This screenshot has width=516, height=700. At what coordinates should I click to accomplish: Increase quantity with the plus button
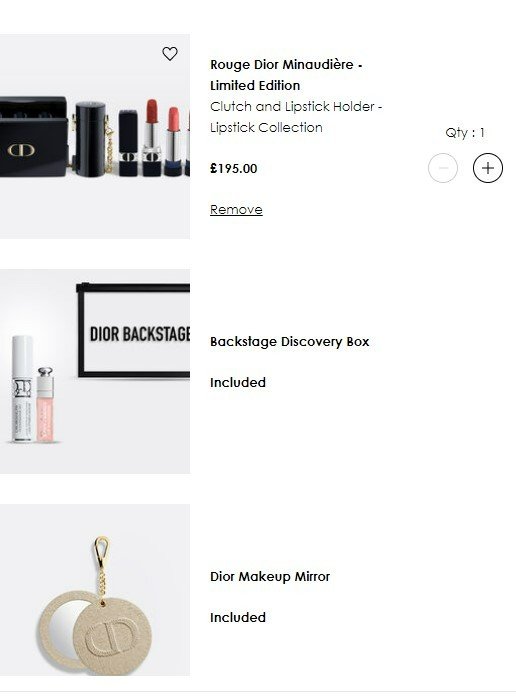[x=488, y=168]
